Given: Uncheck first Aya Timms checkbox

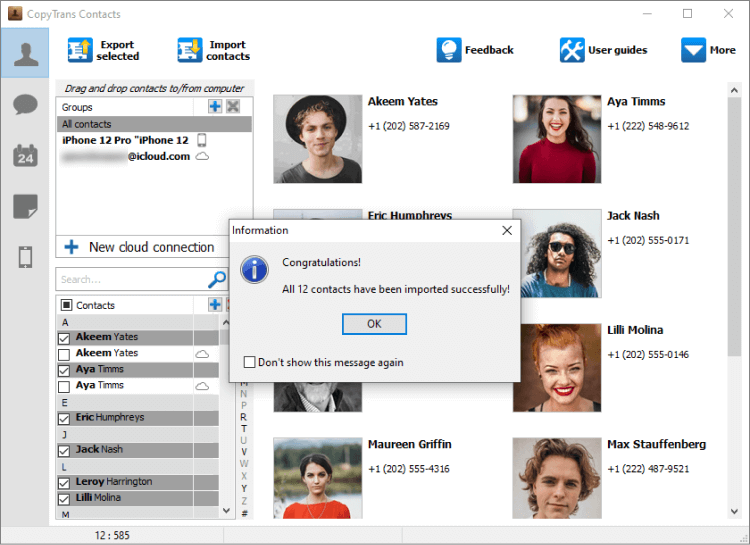Looking at the screenshot, I should tap(64, 370).
